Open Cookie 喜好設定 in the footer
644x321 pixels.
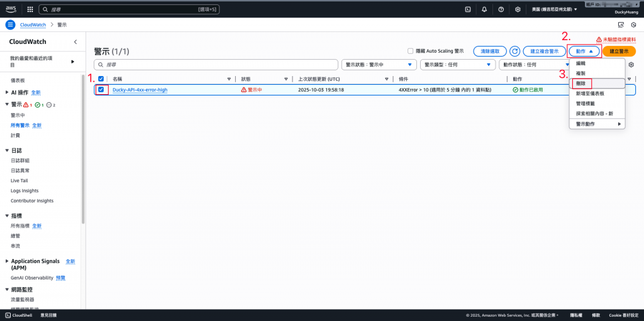click(x=623, y=315)
